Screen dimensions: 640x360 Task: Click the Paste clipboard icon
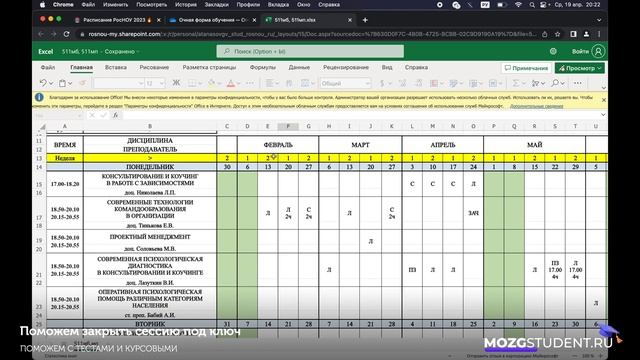click(x=62, y=83)
